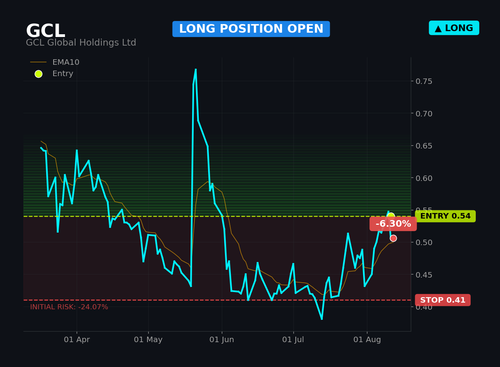Click the 01 Apr date label
500x367 pixels.
click(77, 340)
